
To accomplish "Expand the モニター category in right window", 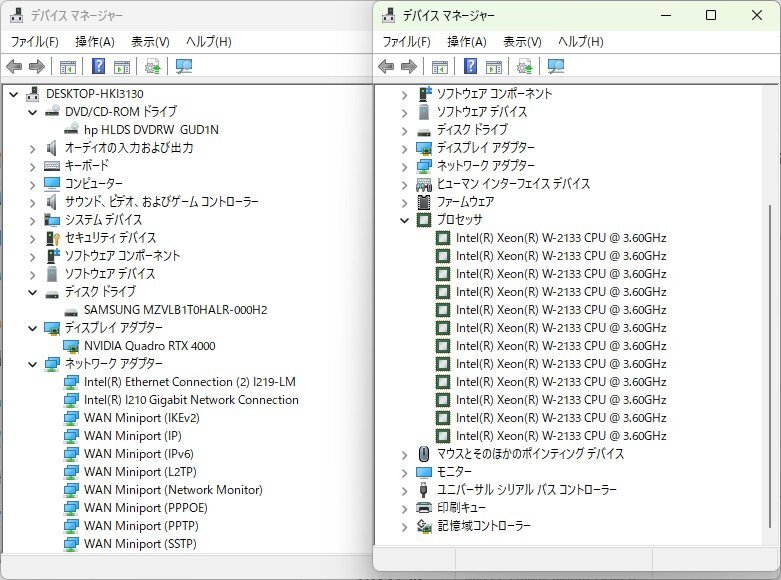I will tap(404, 472).
